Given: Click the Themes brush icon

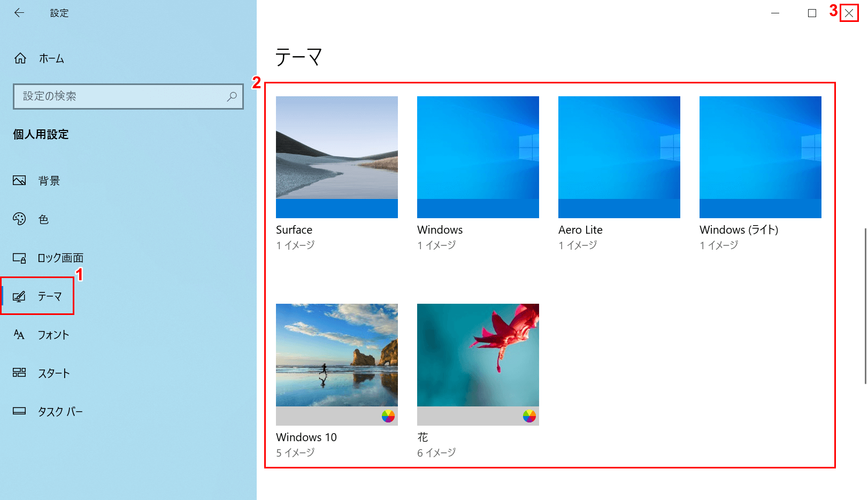Looking at the screenshot, I should 19,296.
